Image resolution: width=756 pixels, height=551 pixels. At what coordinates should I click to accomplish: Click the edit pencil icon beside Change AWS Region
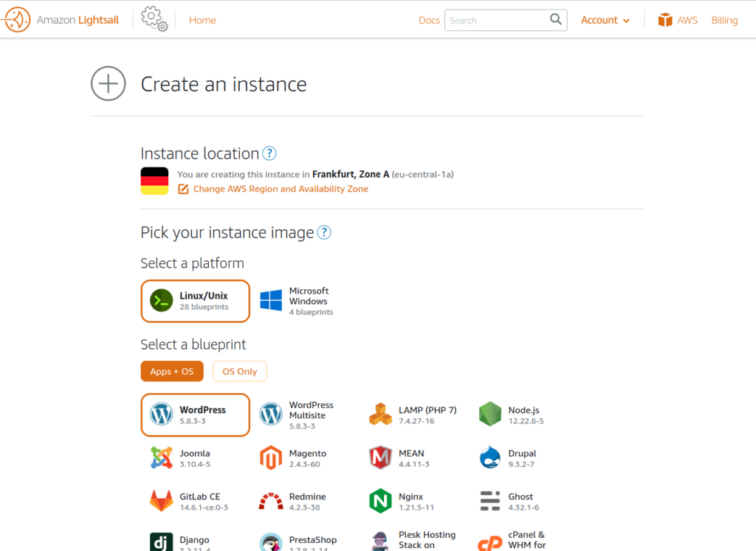(x=183, y=189)
